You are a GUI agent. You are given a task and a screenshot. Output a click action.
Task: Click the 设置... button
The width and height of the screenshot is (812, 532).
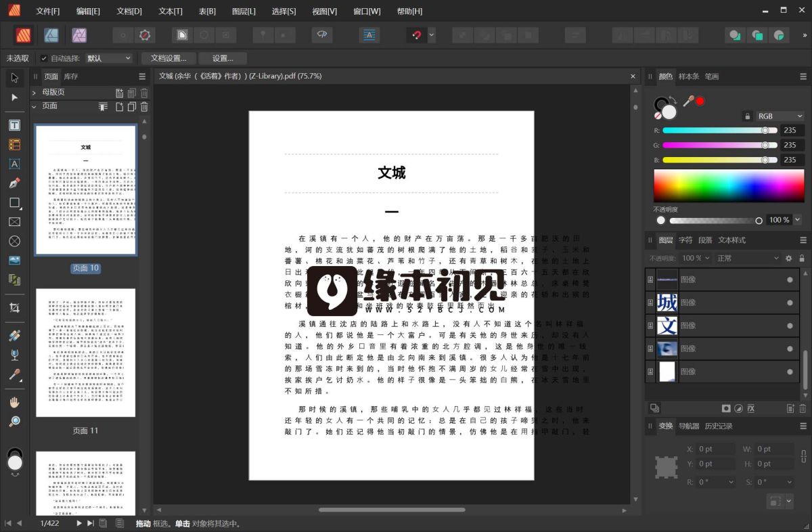223,58
